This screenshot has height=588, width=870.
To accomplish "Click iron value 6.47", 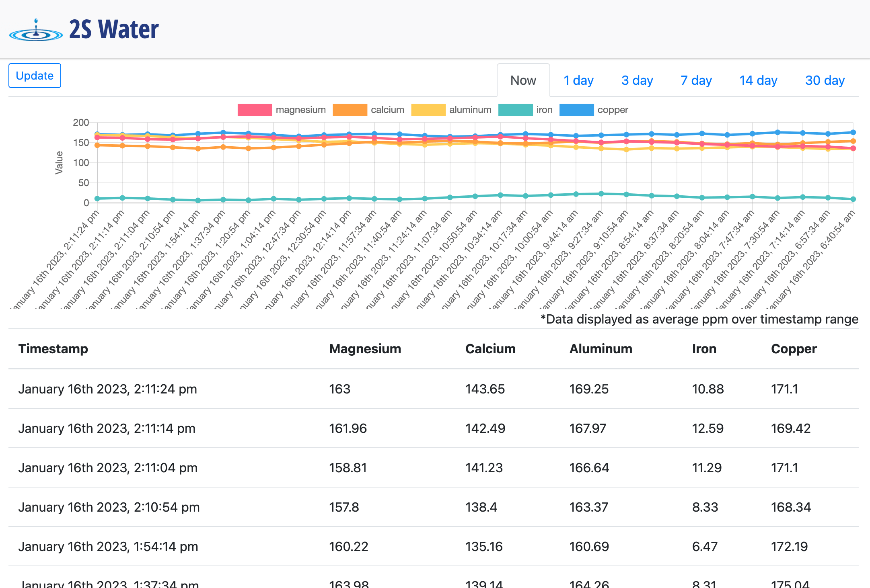I will click(705, 546).
